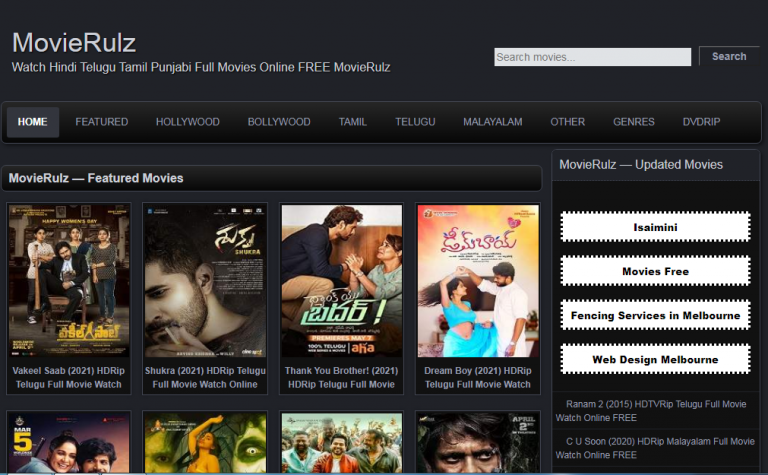
Task: Go to the HOLLYWOOD section
Action: 188,122
